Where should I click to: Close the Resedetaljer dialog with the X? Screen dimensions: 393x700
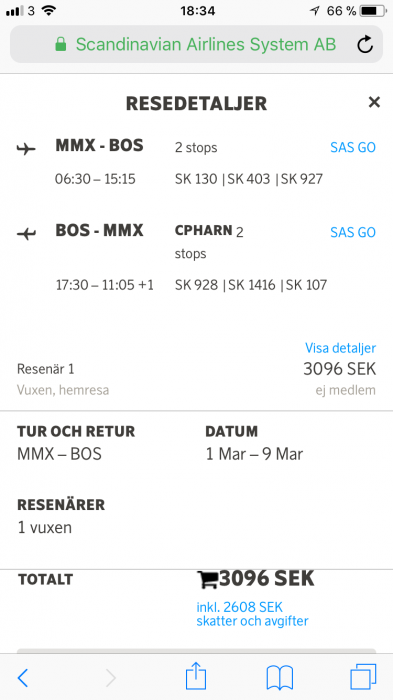pyautogui.click(x=374, y=102)
